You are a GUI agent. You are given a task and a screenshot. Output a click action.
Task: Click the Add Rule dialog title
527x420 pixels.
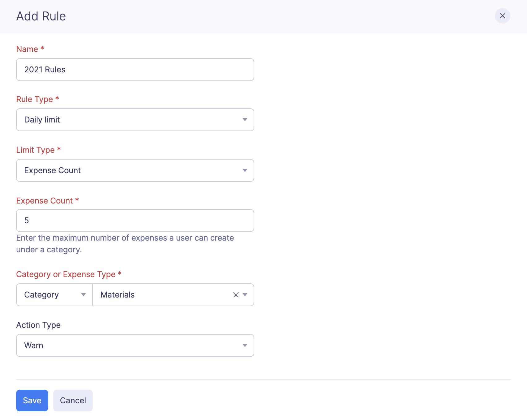click(41, 16)
